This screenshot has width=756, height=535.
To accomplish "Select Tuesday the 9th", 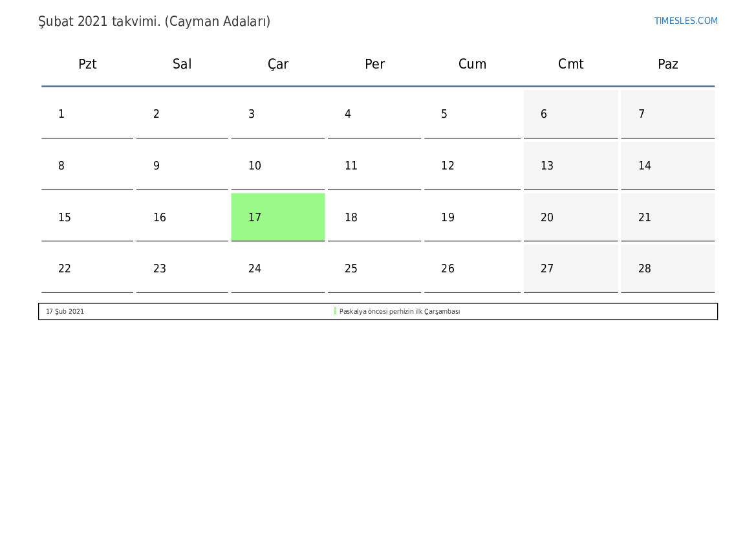I will point(182,166).
